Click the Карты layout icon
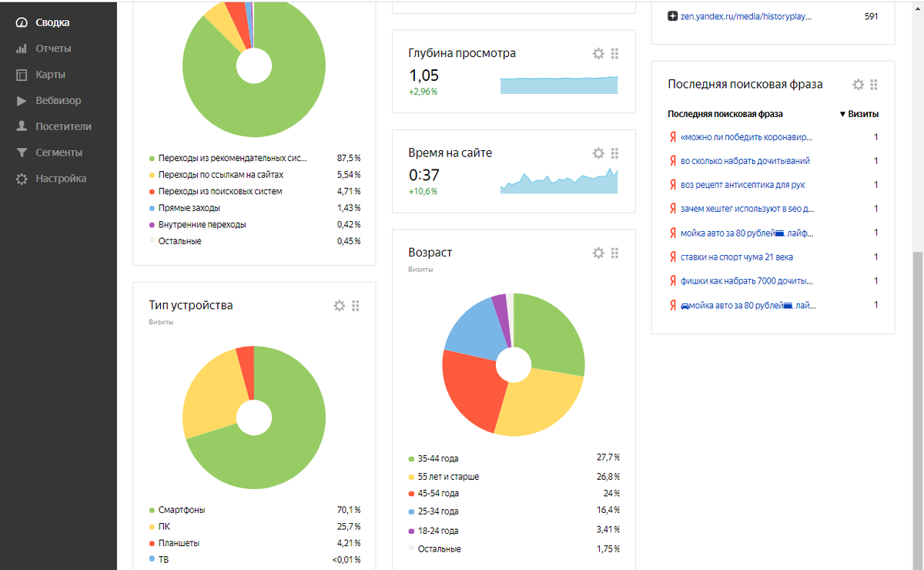 [22, 75]
